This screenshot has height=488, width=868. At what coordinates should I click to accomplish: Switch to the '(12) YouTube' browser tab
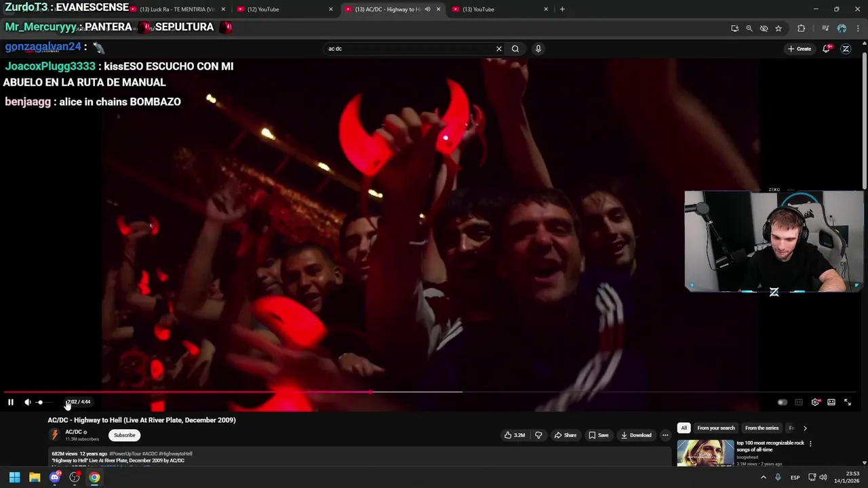283,9
